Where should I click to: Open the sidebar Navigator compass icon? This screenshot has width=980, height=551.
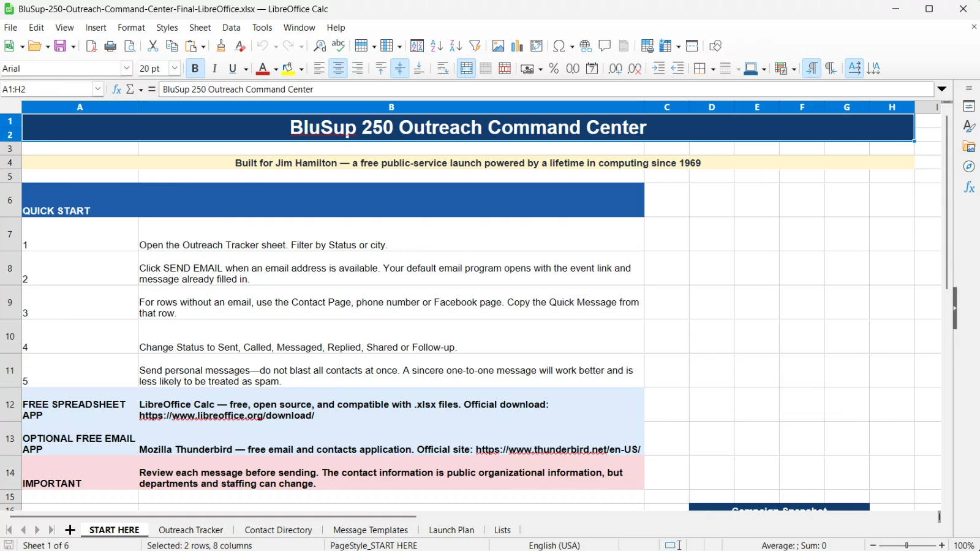(969, 167)
